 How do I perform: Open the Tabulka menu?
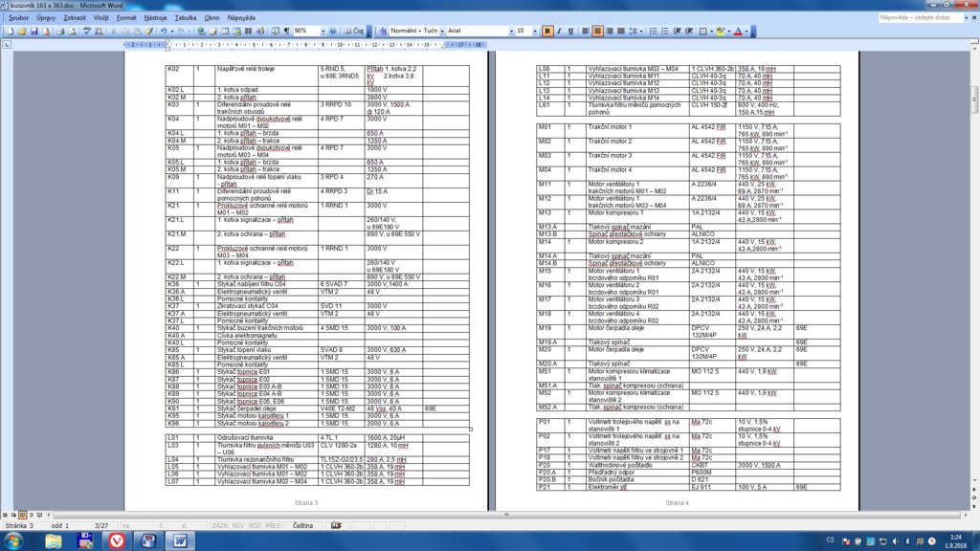[187, 18]
